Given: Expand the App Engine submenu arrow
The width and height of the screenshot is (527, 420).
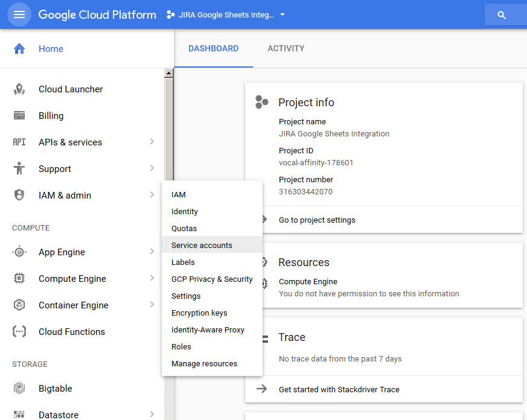Looking at the screenshot, I should 152,252.
